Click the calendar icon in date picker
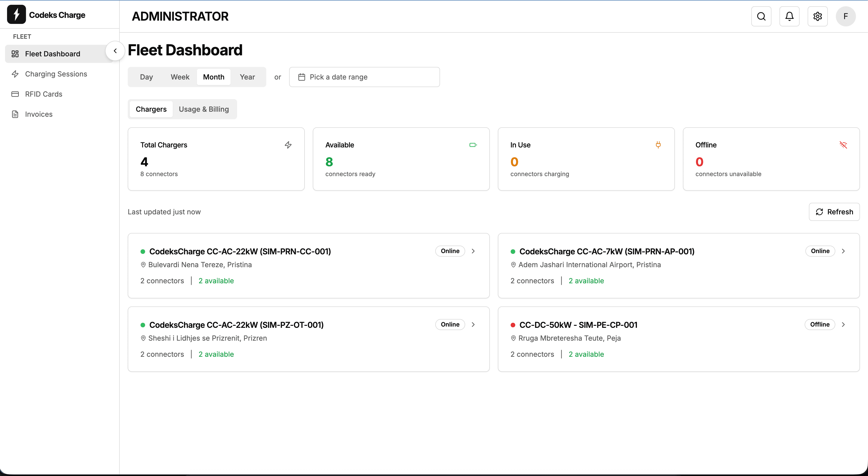 [x=301, y=77]
